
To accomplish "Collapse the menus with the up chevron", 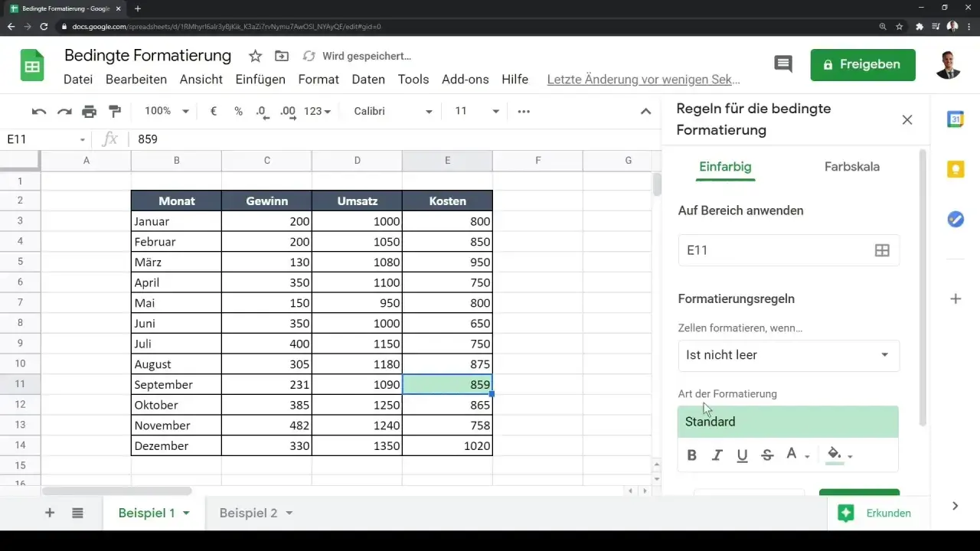I will tap(645, 111).
